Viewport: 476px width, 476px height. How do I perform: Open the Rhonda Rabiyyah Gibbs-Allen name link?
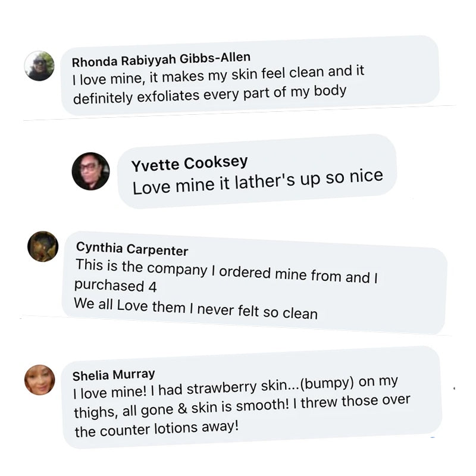click(x=161, y=59)
